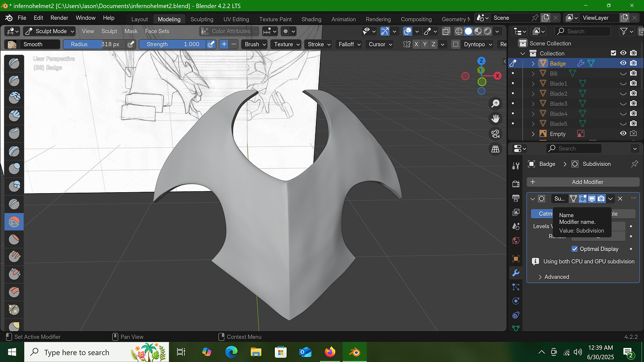Image resolution: width=644 pixels, height=362 pixels.
Task: Open the Sculpt Mode dropdown
Action: (49, 31)
